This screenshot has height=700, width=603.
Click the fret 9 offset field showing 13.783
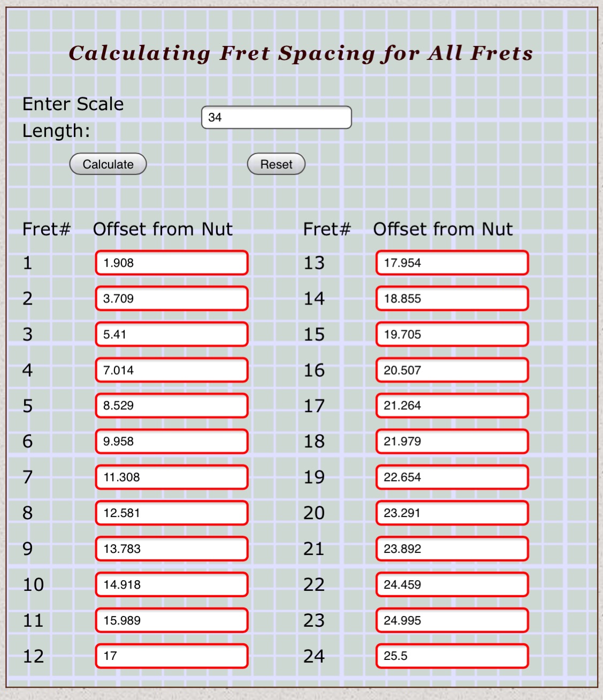pyautogui.click(x=172, y=549)
